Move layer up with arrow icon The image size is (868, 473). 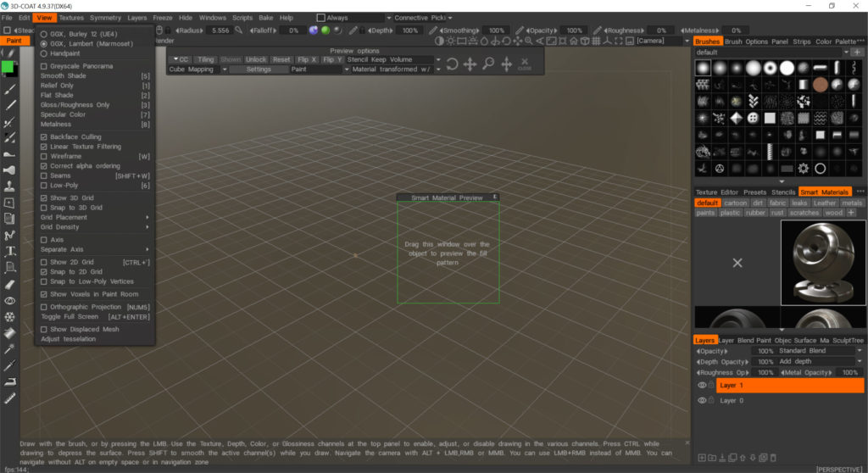(743, 458)
